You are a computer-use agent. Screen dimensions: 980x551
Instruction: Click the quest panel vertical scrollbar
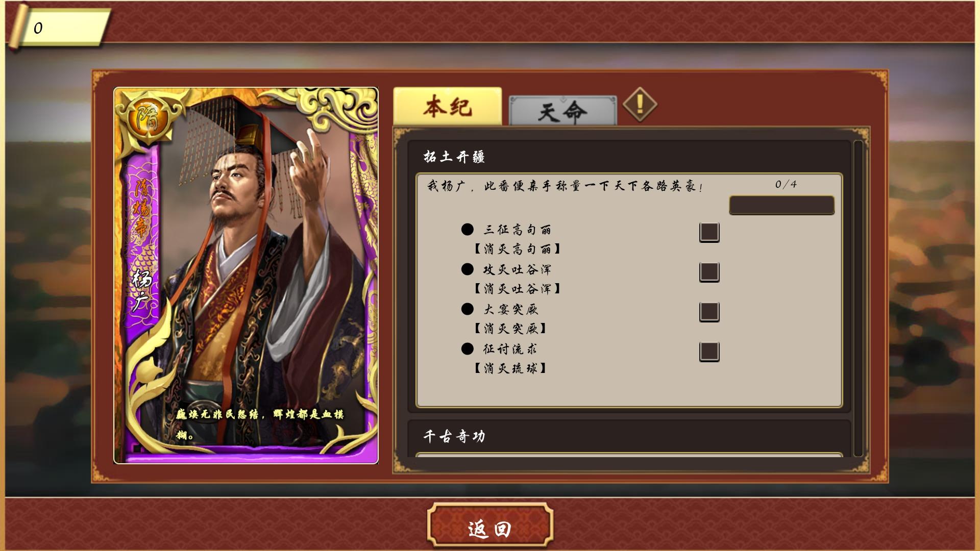tap(858, 298)
